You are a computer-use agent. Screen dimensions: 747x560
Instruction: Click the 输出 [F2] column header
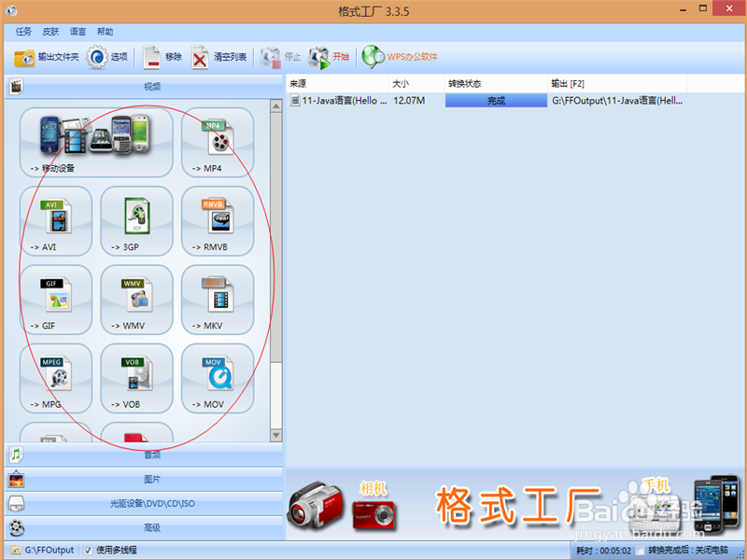point(617,84)
